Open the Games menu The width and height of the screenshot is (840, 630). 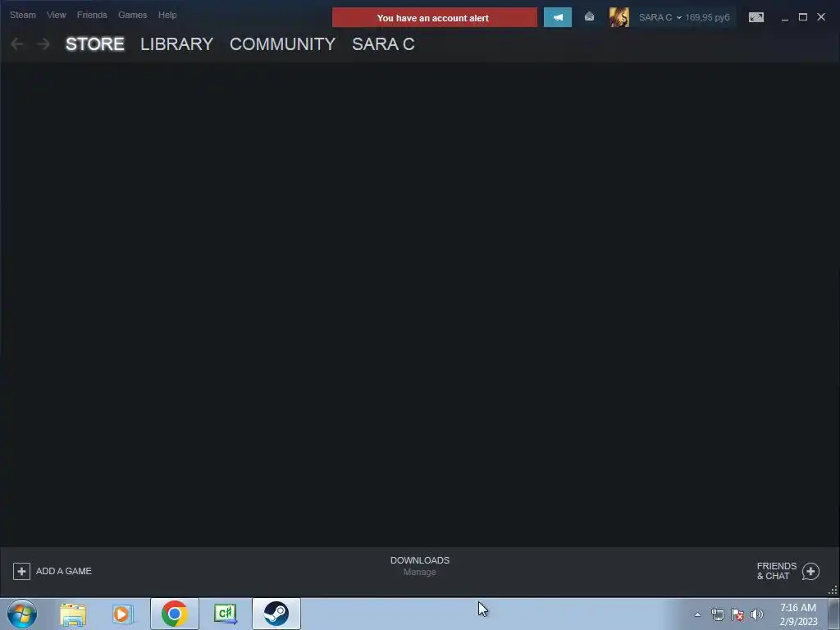click(x=132, y=15)
